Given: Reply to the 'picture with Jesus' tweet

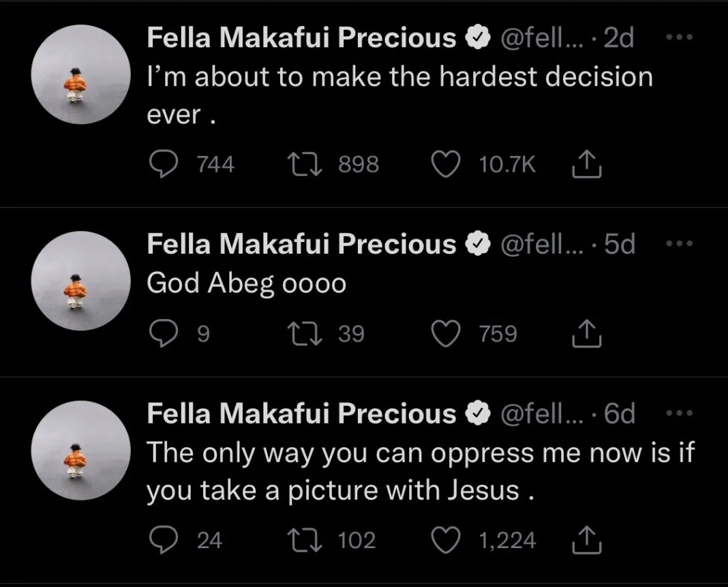Looking at the screenshot, I should tap(162, 541).
